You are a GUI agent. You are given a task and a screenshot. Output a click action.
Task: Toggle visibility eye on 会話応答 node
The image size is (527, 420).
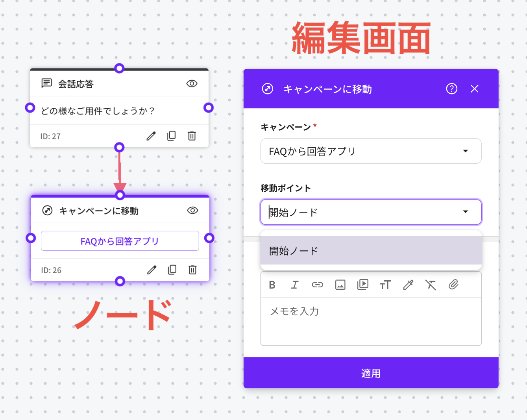coord(192,83)
